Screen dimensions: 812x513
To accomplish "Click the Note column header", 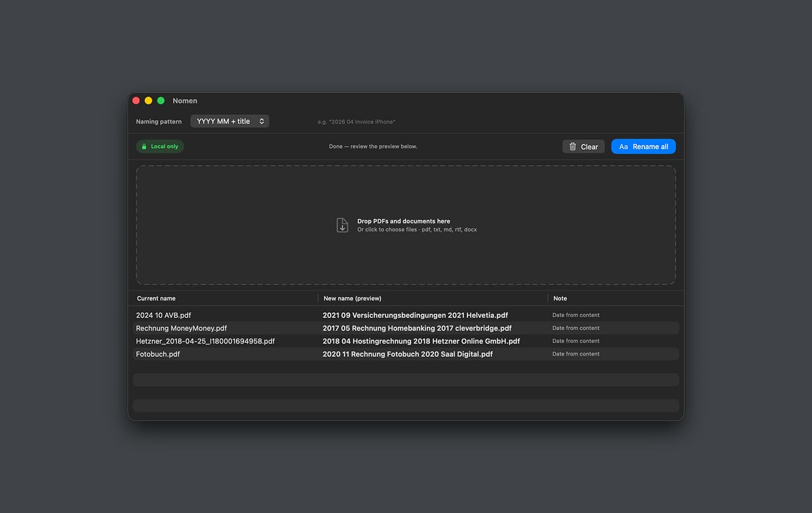I will (560, 298).
